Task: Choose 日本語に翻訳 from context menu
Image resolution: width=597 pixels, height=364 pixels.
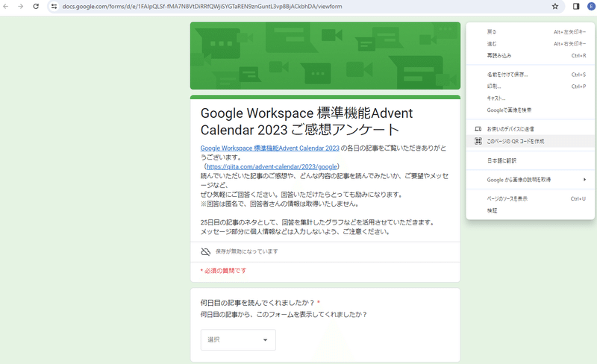Action: (531, 160)
